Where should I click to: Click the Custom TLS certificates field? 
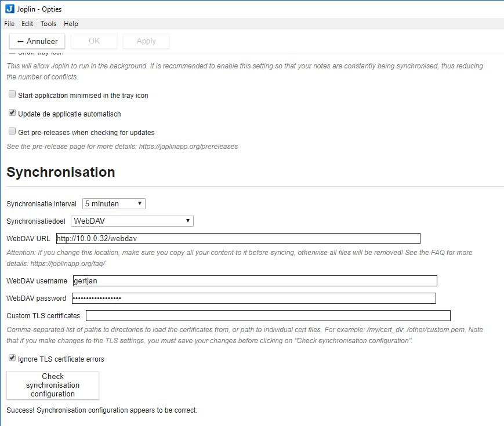click(268, 315)
